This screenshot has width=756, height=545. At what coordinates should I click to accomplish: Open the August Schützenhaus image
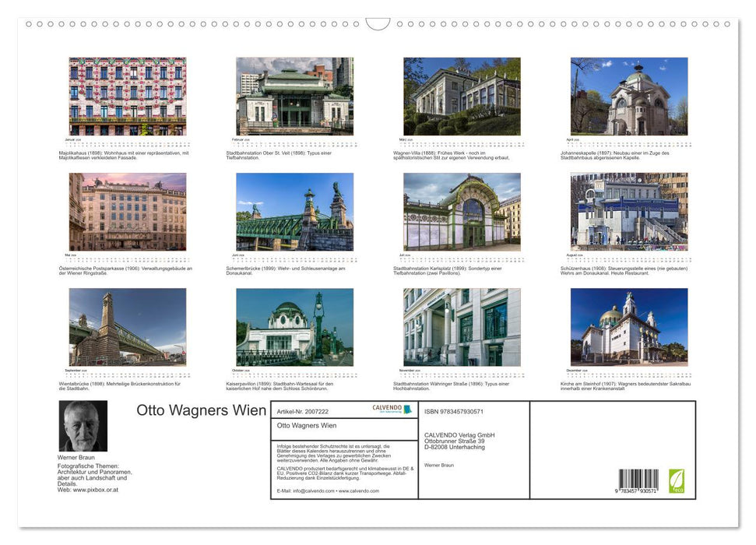click(629, 210)
